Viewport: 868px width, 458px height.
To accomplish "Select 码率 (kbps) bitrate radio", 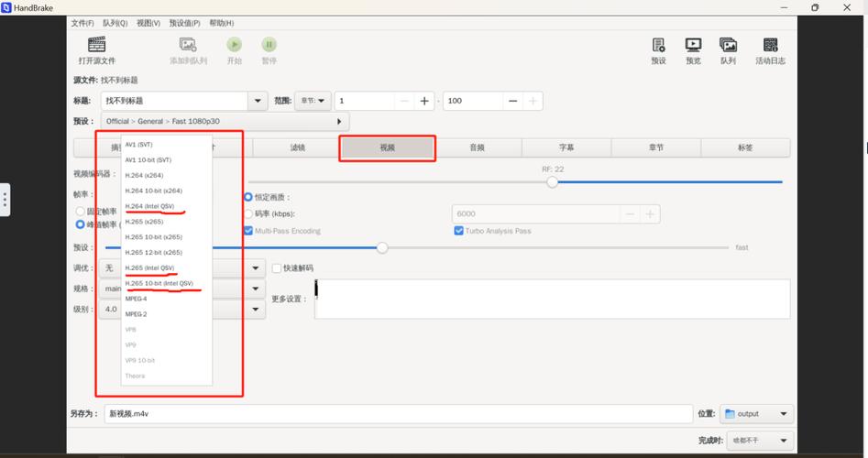I will (x=248, y=213).
